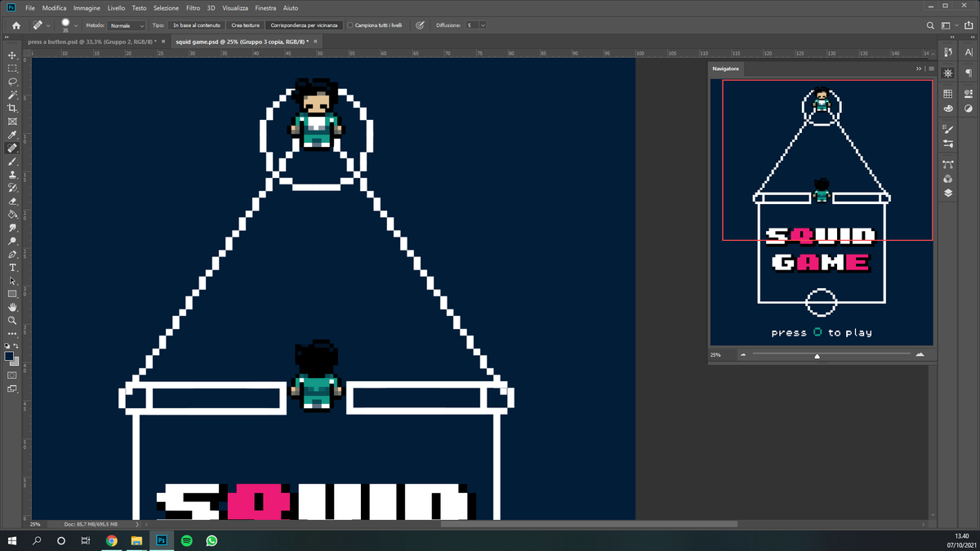Select the Crop tool
Screen dimensions: 980x551
(12, 109)
